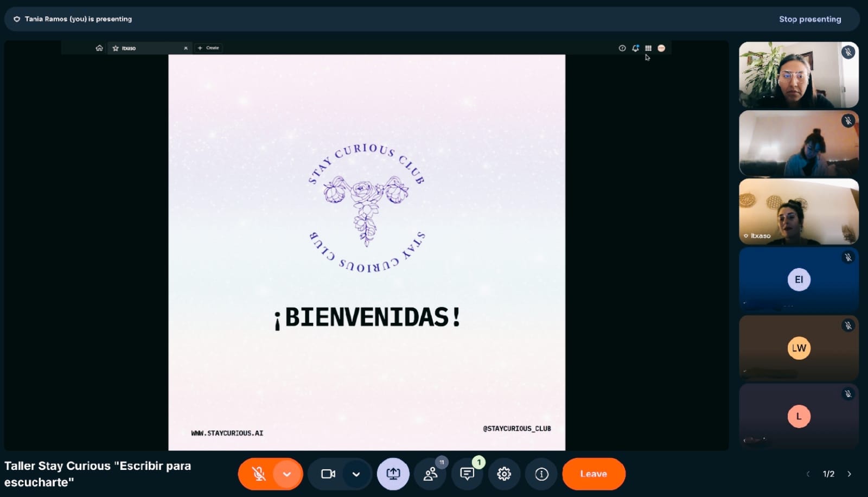The image size is (868, 497).
Task: Click the Stay Curious Club logo on the slide
Action: [x=366, y=208]
